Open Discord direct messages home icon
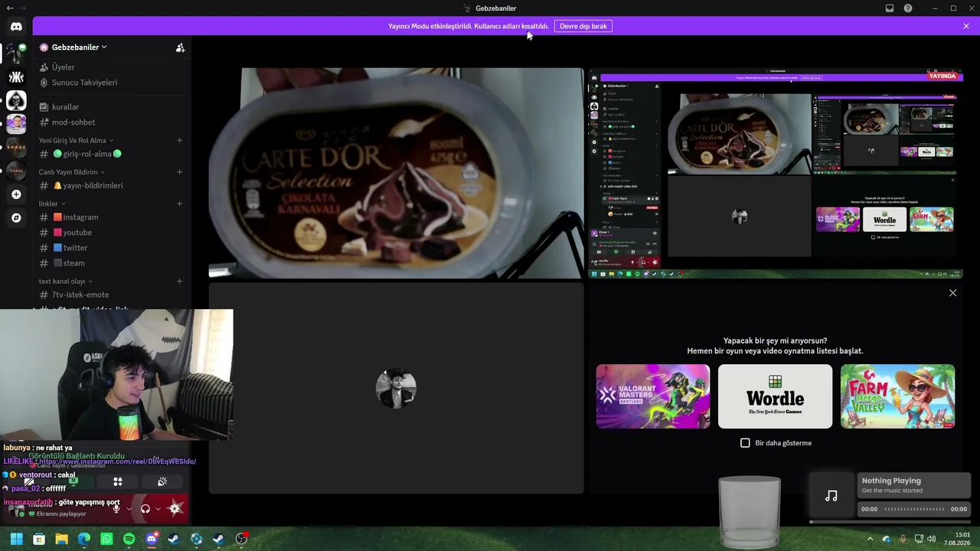 pyautogui.click(x=16, y=27)
